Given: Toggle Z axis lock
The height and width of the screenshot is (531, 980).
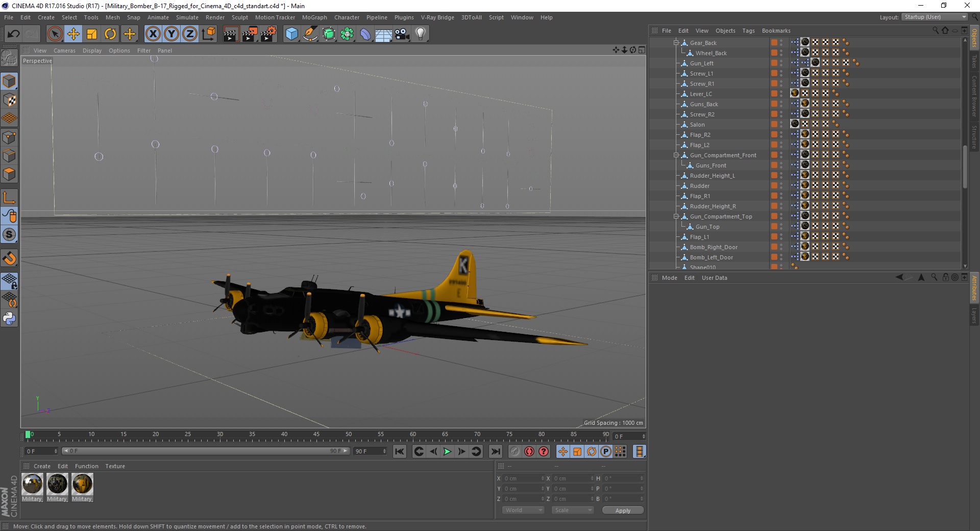Looking at the screenshot, I should coord(190,34).
